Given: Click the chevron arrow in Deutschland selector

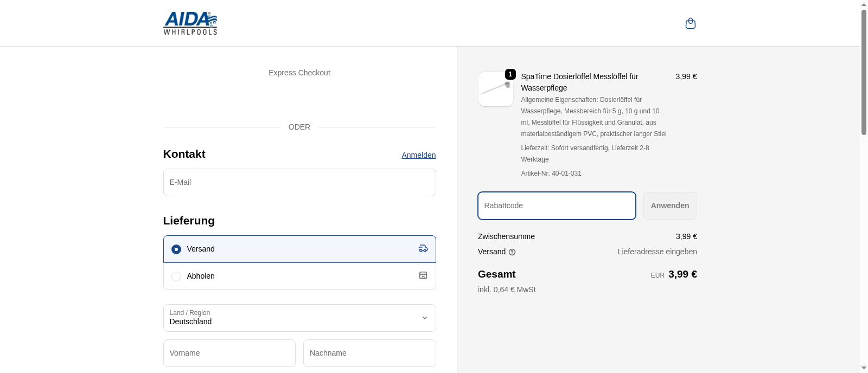Looking at the screenshot, I should click(x=425, y=318).
